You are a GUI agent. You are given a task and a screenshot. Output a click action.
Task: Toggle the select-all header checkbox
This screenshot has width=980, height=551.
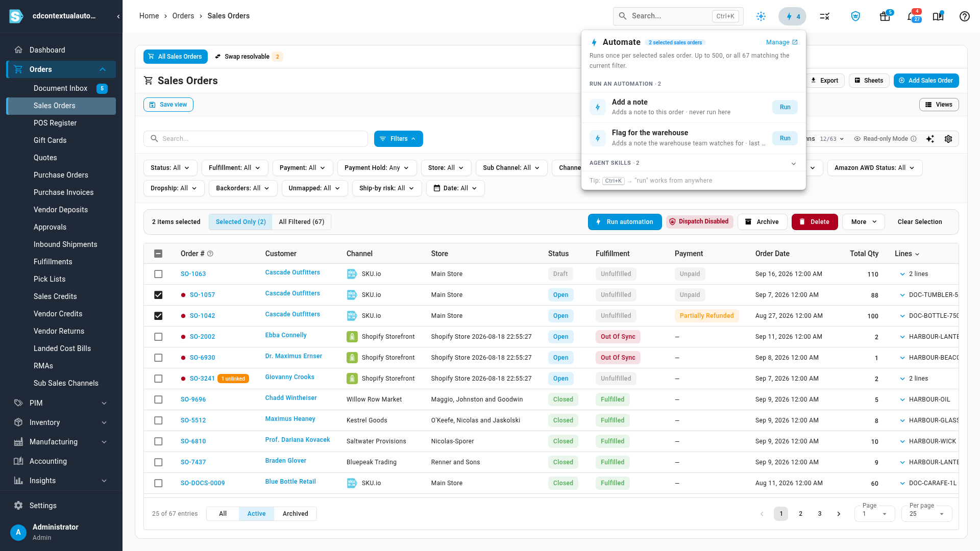tap(158, 254)
